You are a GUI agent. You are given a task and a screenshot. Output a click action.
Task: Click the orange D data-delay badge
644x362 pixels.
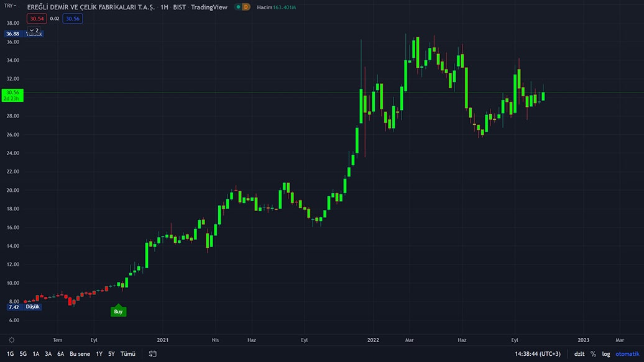(x=246, y=7)
